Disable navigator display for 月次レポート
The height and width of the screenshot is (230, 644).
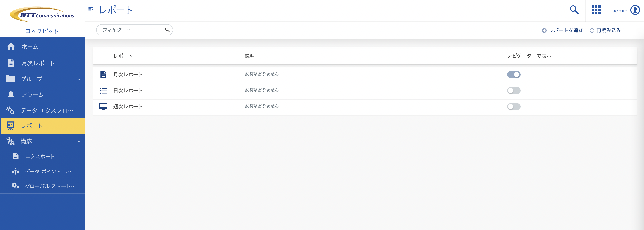[x=514, y=75]
